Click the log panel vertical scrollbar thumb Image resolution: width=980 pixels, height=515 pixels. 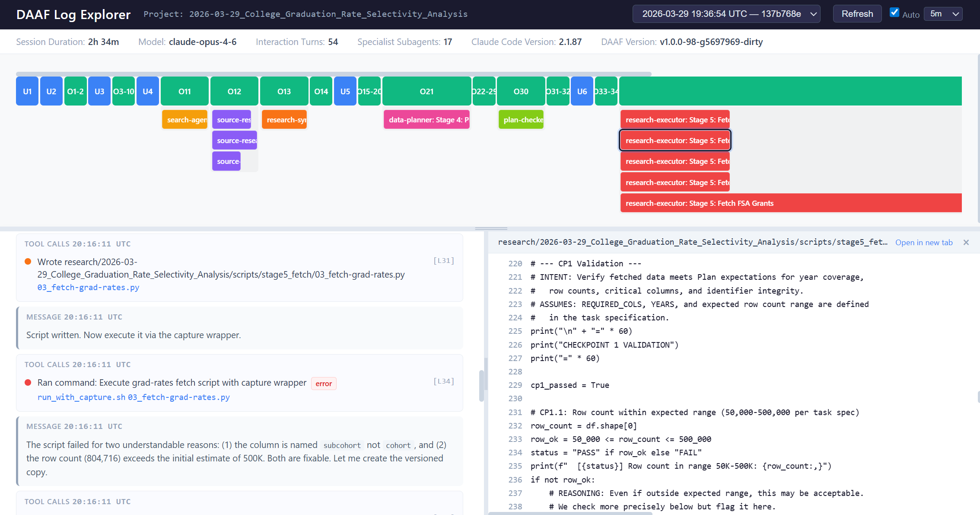coord(481,386)
